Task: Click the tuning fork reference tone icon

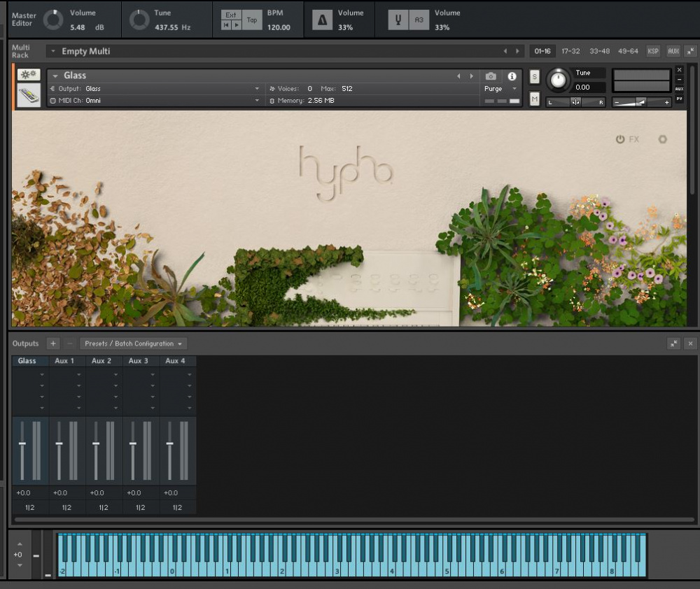Action: point(398,20)
